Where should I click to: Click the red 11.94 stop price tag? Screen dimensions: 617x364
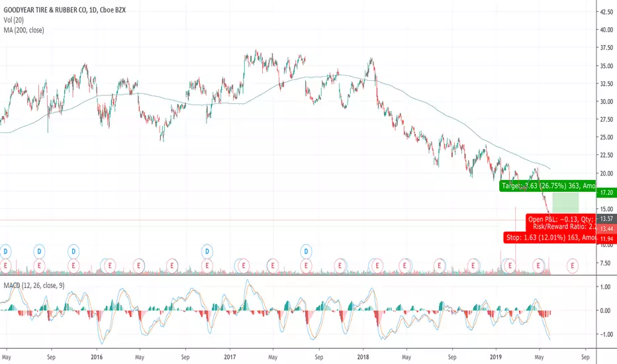tap(606, 238)
